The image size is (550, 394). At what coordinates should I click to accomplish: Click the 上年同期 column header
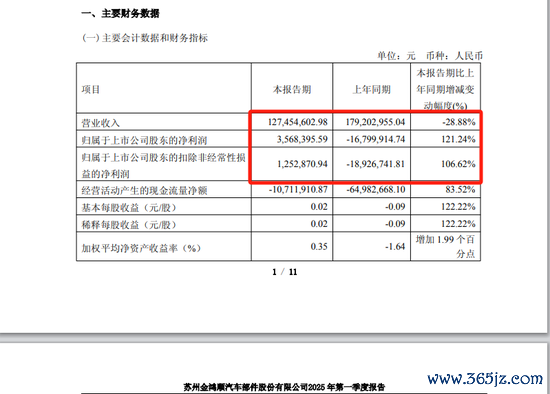coord(371,89)
